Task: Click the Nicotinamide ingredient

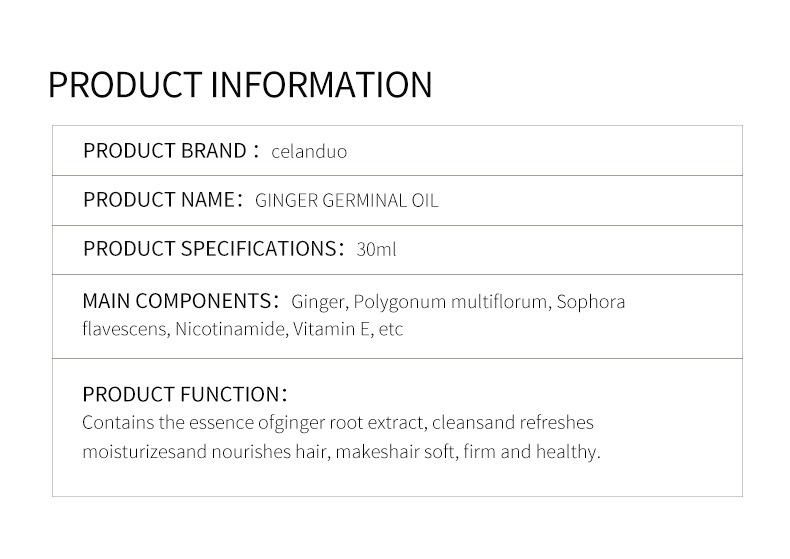Action: point(229,328)
